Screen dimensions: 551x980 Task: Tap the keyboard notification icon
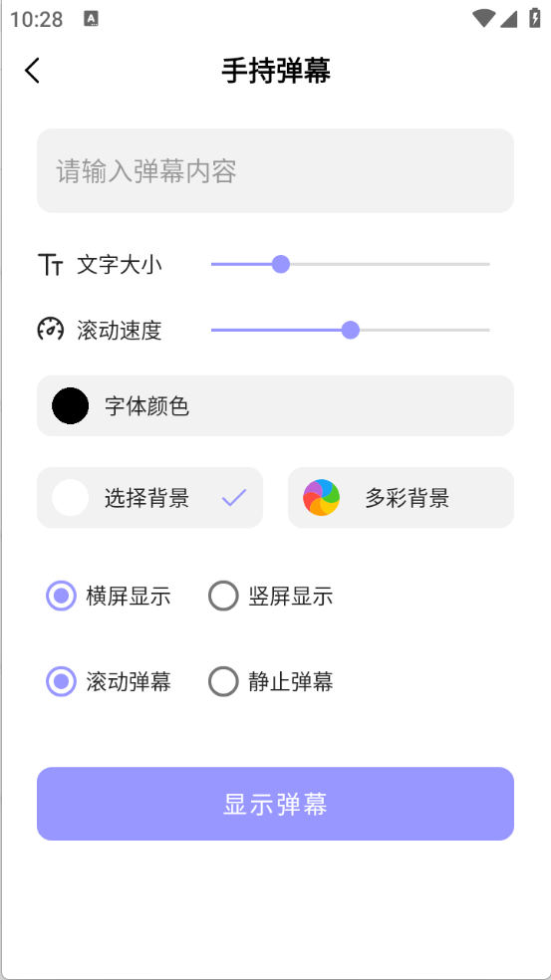tap(92, 18)
